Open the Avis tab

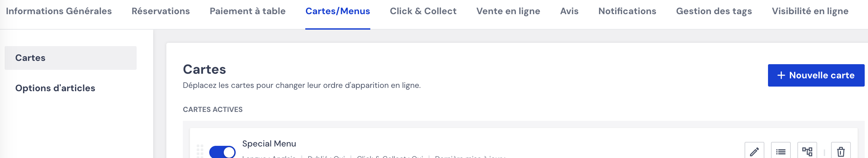tap(569, 11)
